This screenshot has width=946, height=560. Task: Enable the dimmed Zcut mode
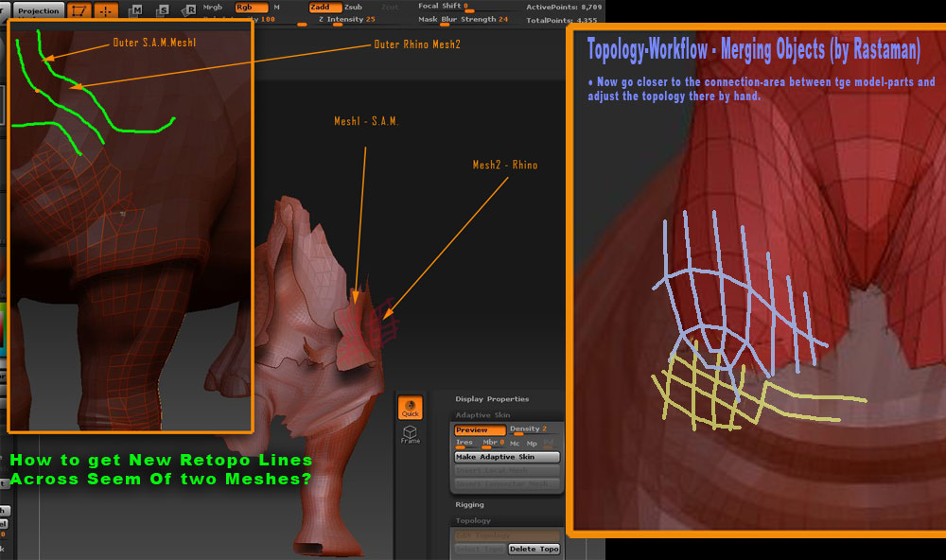pos(390,8)
